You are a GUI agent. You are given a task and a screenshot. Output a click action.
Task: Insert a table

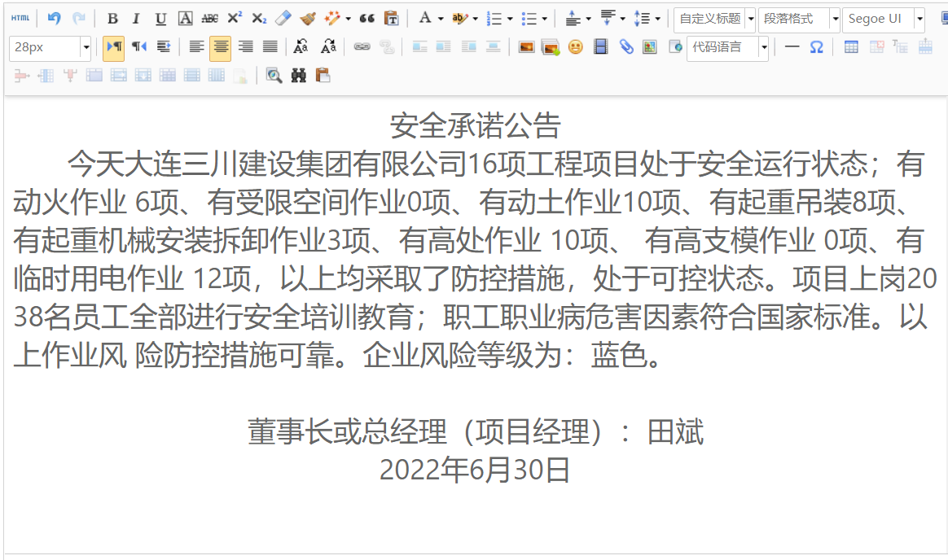[x=850, y=47]
